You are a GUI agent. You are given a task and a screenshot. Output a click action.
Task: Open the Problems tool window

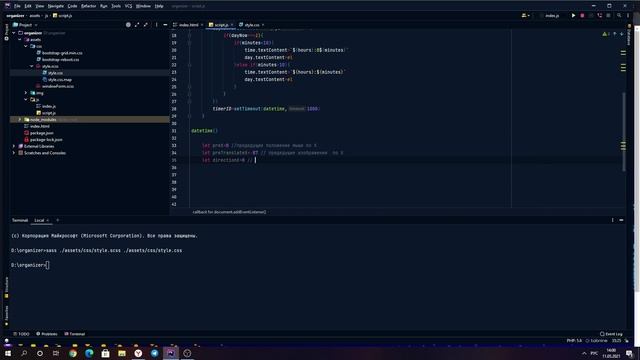[47, 334]
